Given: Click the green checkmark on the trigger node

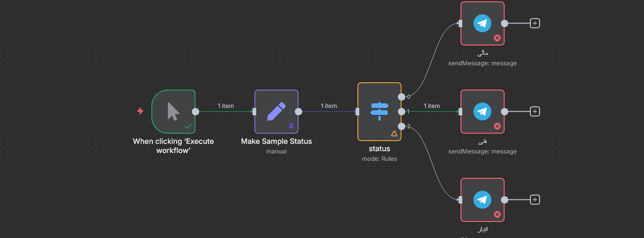Looking at the screenshot, I should point(188,126).
